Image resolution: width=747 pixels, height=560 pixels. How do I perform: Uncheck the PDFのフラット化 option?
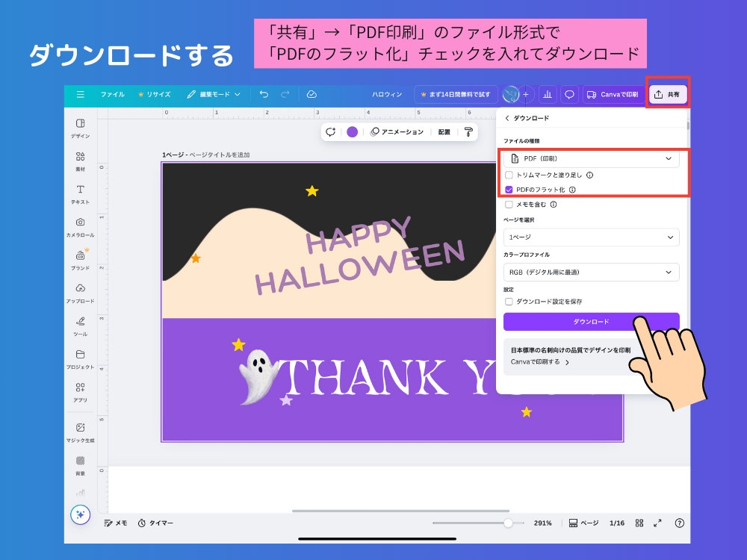coord(509,190)
